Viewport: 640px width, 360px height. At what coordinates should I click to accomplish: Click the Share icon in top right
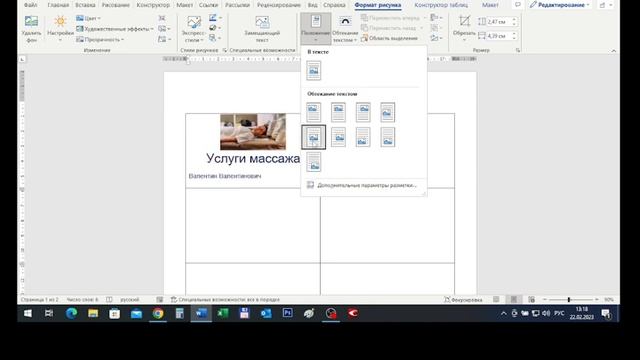pos(602,5)
